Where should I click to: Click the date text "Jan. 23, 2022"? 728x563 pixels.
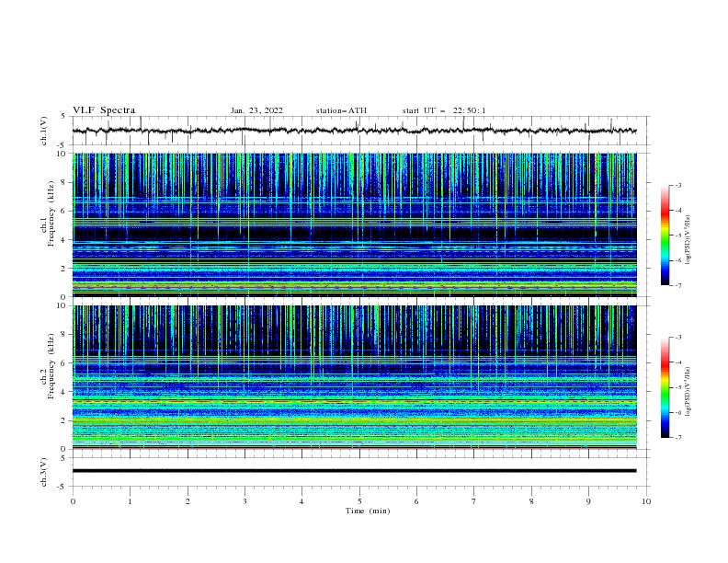click(x=256, y=110)
